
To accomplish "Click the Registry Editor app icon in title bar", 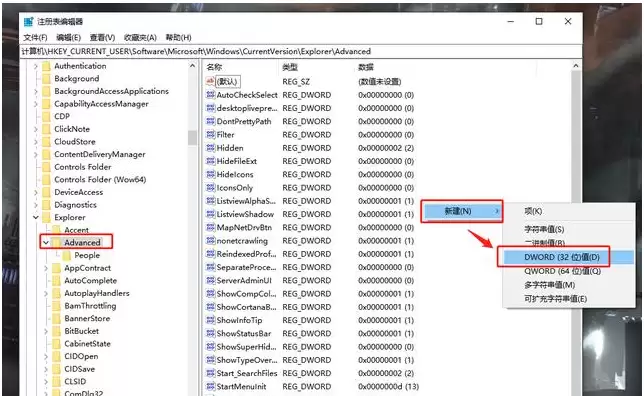I will tap(28, 21).
